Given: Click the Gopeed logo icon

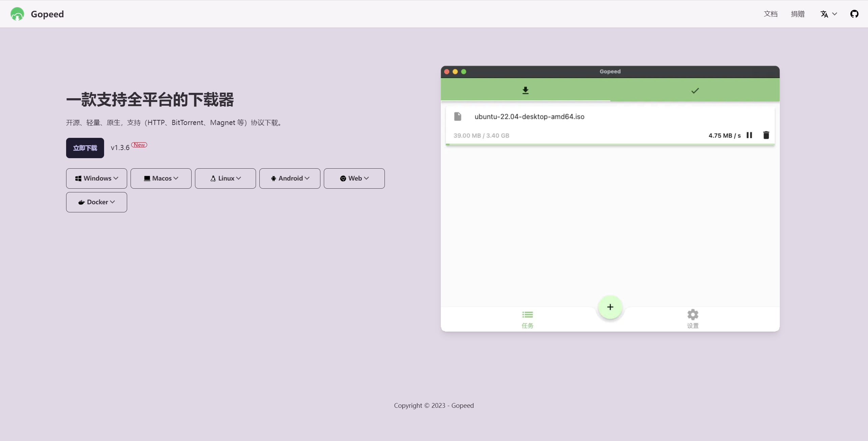Looking at the screenshot, I should [17, 14].
